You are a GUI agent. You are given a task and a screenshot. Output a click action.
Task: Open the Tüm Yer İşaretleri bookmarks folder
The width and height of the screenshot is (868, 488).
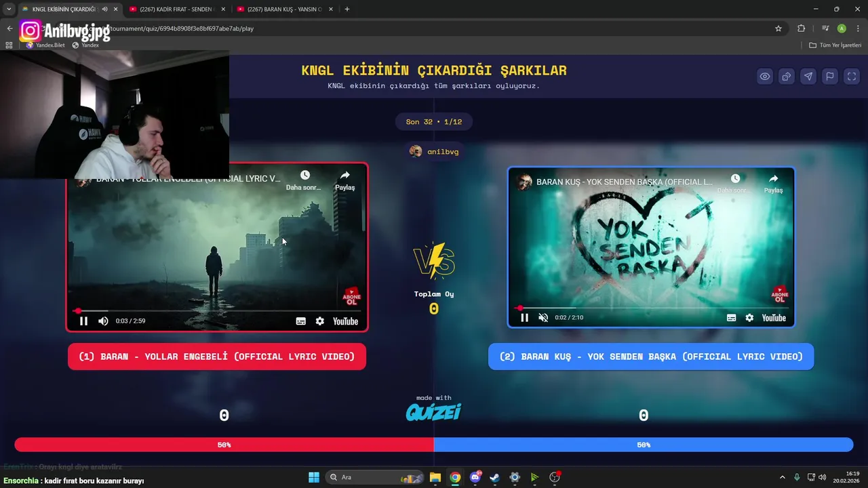pos(835,45)
